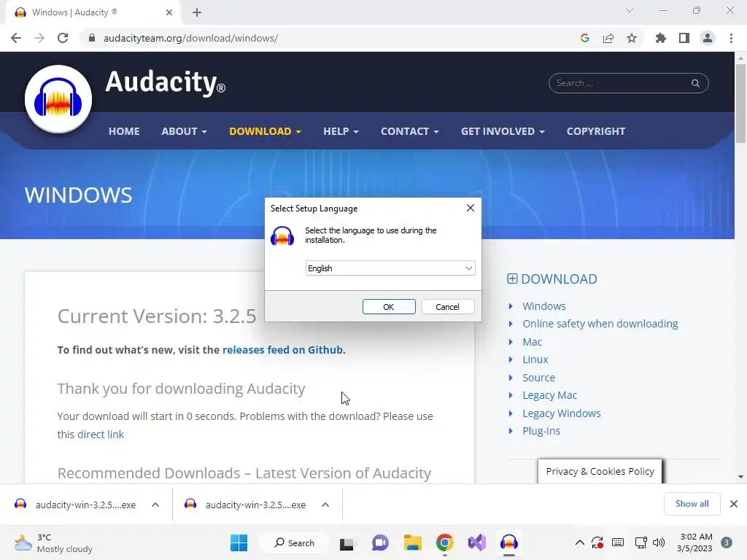Expand the ABOUT menu
The image size is (747, 560).
coord(184,131)
